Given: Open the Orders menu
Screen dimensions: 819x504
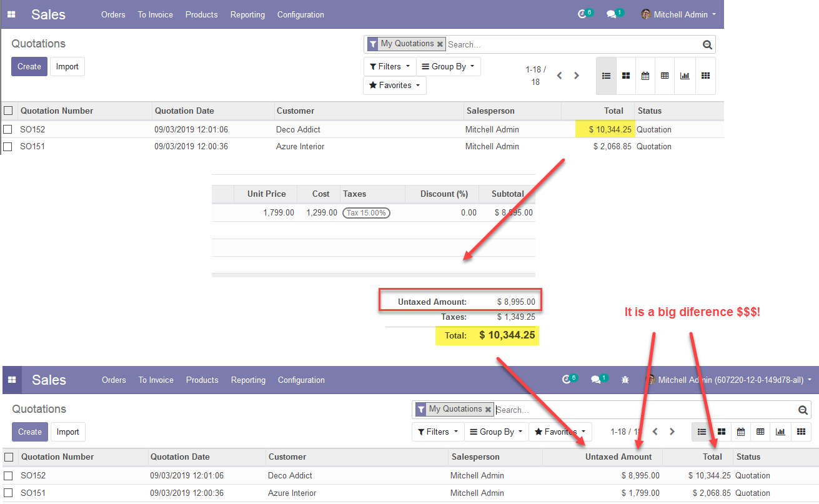Looking at the screenshot, I should (113, 14).
